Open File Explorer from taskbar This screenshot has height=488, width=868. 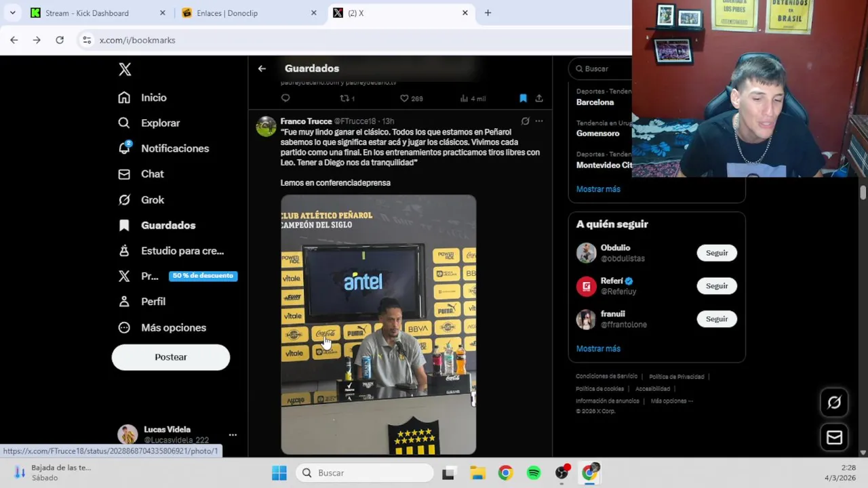pos(477,473)
